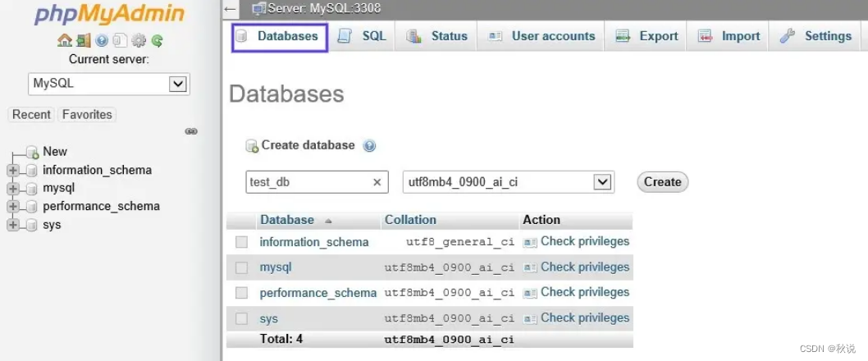Expand information_schema in the tree
This screenshot has height=361, width=868.
pos(13,171)
